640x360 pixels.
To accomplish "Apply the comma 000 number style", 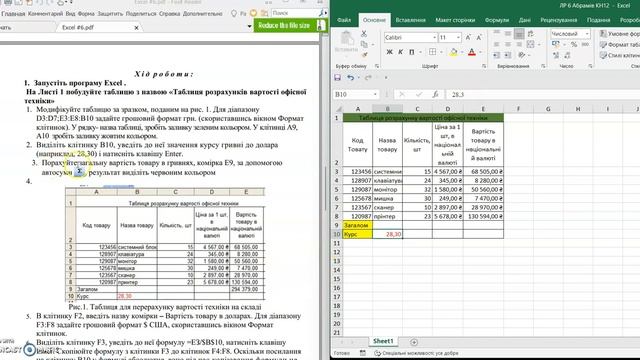I will click(x=585, y=44).
